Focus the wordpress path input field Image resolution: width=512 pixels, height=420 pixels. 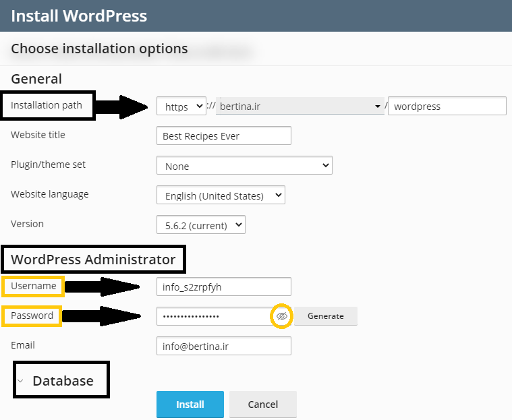tap(447, 106)
